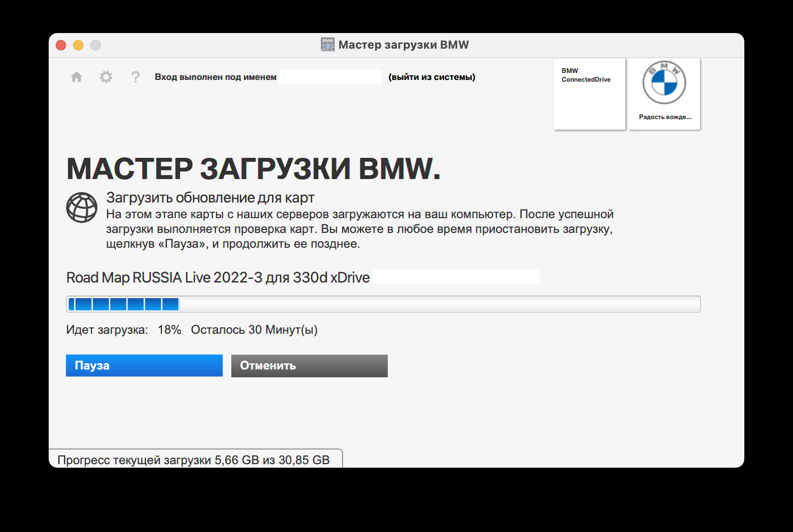The width and height of the screenshot is (793, 532).
Task: Log out via '(выйти из системы)' link
Action: pyautogui.click(x=432, y=77)
